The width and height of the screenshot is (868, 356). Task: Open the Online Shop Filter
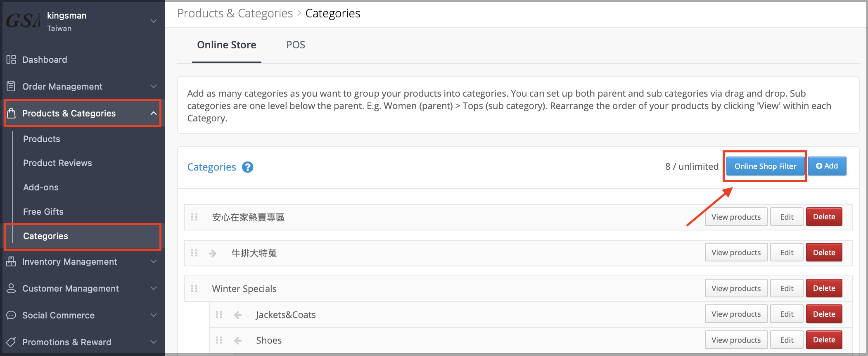765,166
